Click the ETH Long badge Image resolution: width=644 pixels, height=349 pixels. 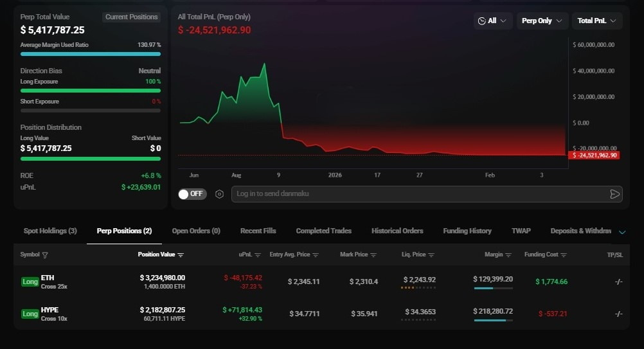[x=30, y=282]
